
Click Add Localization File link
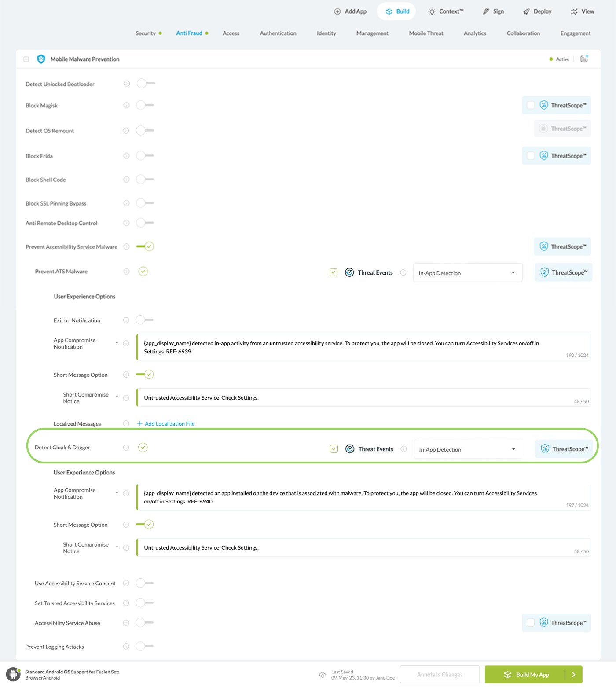point(169,424)
